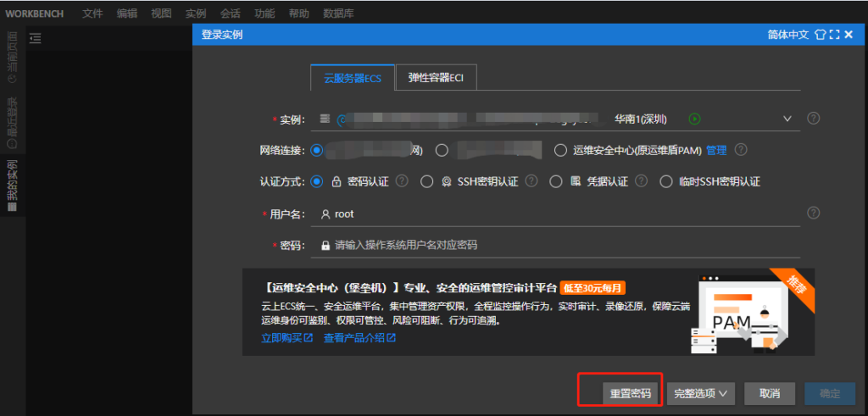
Task: Open the 简体中文 language selector
Action: click(x=787, y=35)
